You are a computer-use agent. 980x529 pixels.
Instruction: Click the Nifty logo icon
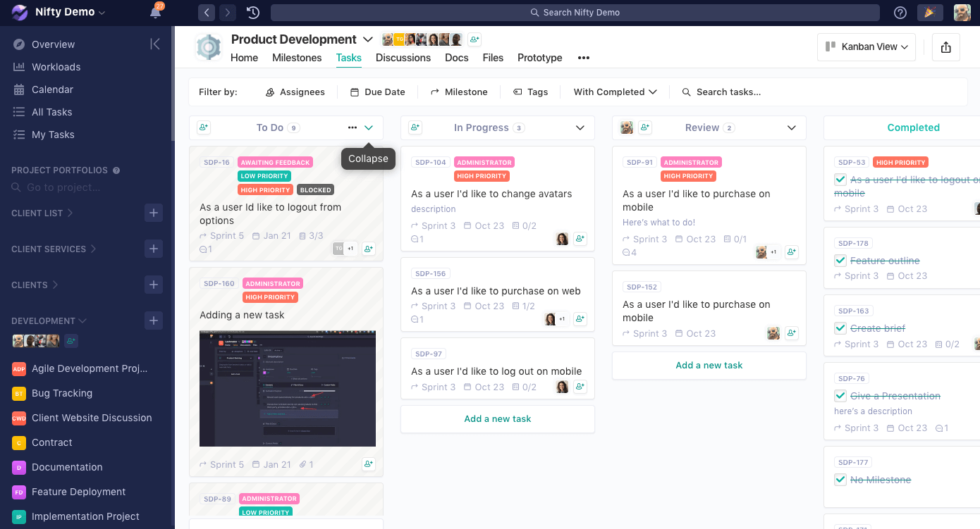[20, 12]
